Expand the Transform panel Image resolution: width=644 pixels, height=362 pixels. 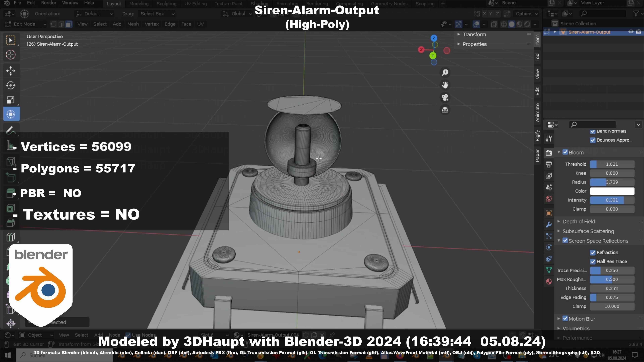click(474, 35)
